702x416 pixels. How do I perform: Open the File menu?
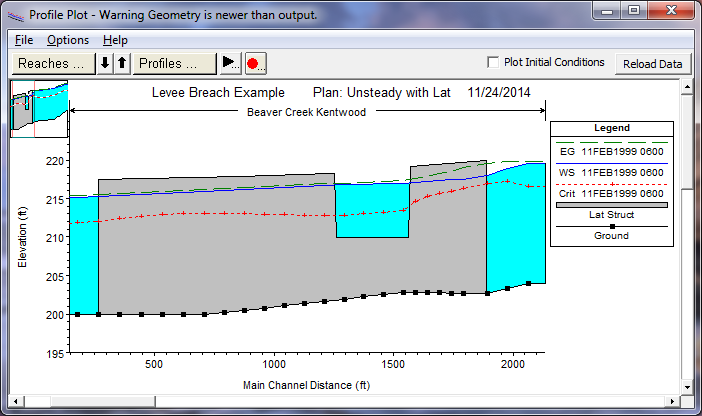coord(24,40)
